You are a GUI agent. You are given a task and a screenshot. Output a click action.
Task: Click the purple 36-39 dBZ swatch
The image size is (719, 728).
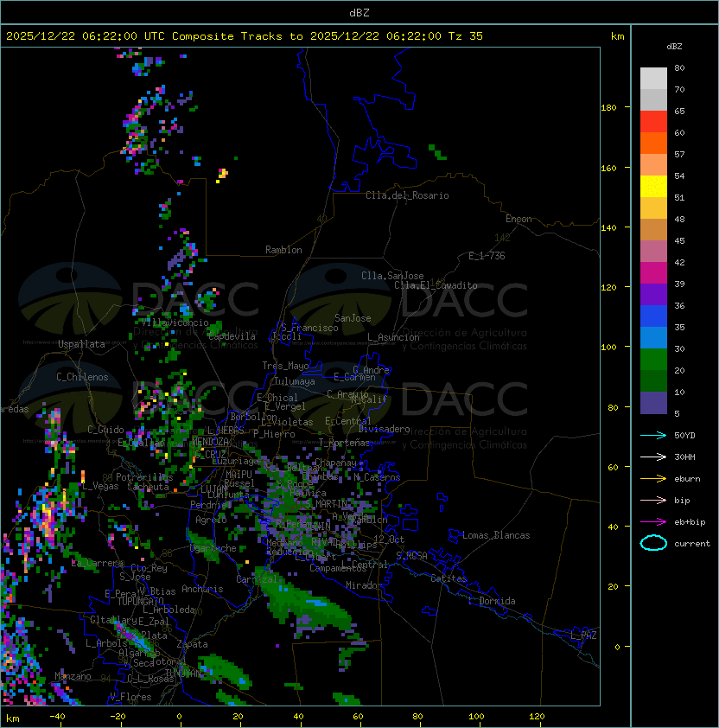pyautogui.click(x=653, y=294)
